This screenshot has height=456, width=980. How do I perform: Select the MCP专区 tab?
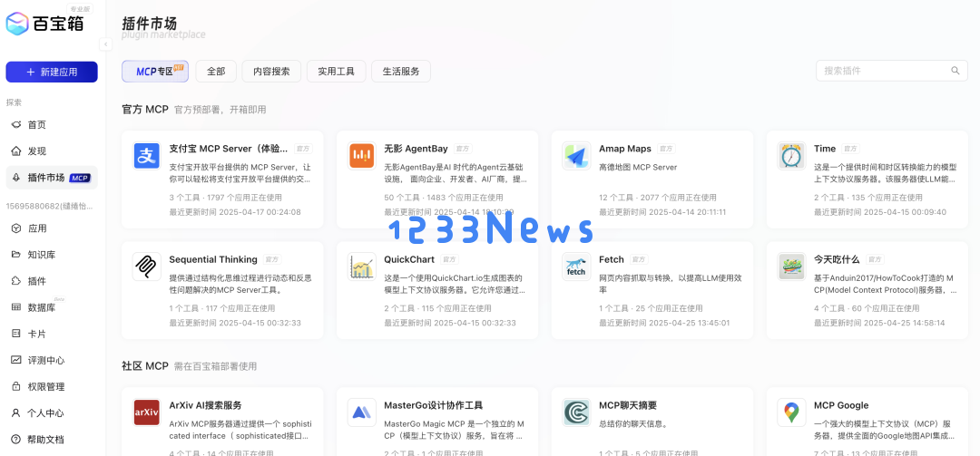coord(155,72)
